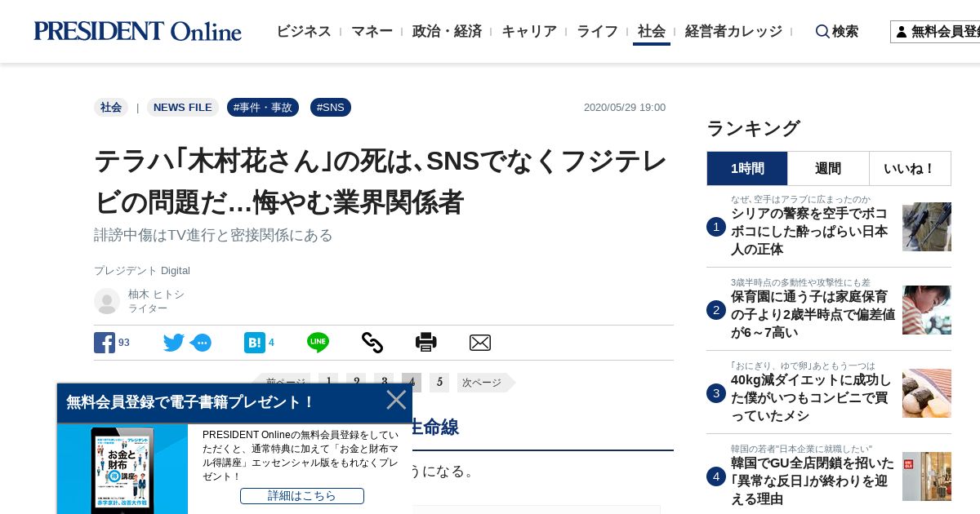The image size is (980, 514).
Task: Open Twitter comments bubble icon
Action: 201,343
